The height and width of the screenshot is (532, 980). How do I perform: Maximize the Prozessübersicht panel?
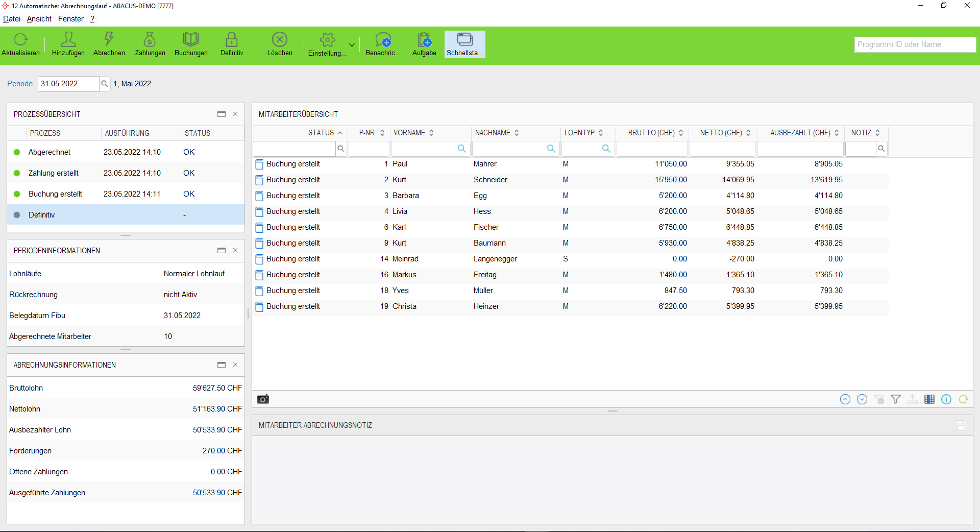point(222,114)
